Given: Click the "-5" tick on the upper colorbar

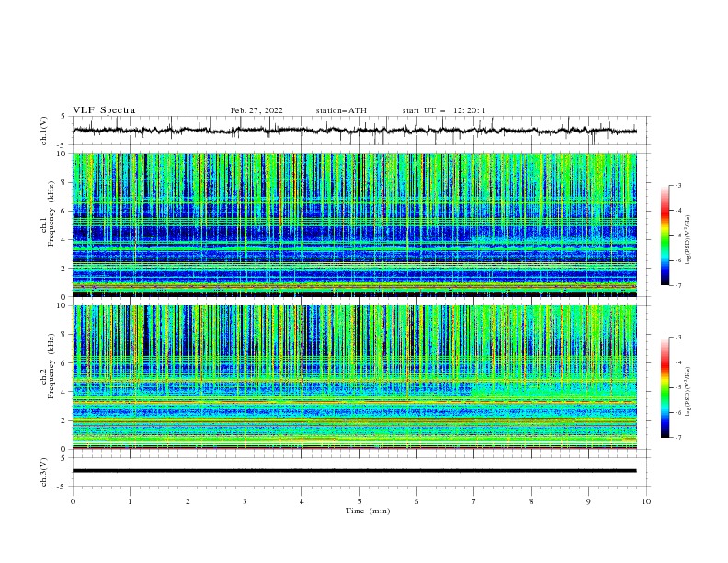Looking at the screenshot, I should (677, 236).
